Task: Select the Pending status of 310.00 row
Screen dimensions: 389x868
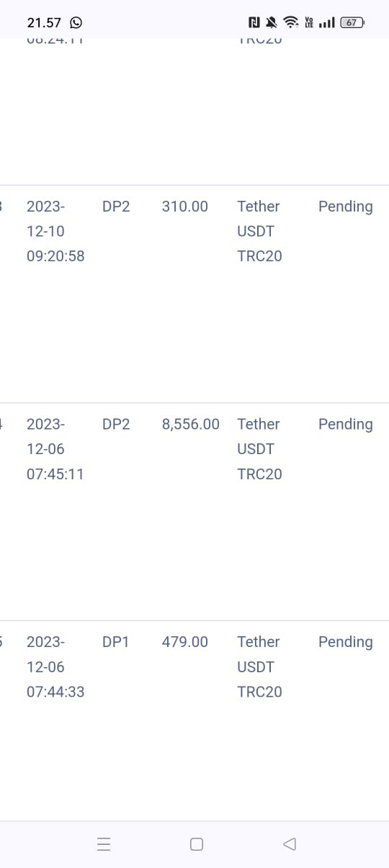Action: tap(346, 207)
